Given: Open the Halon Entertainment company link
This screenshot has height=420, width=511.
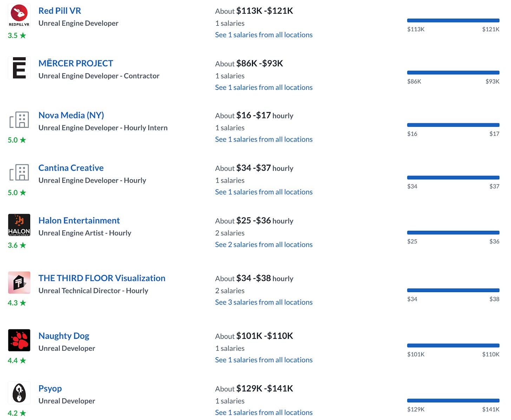Looking at the screenshot, I should point(79,221).
